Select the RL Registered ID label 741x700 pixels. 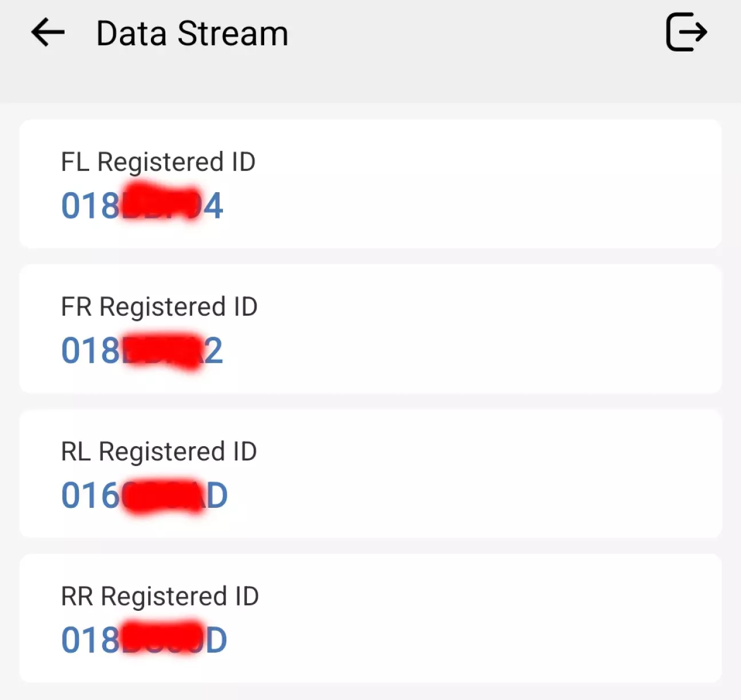pyautogui.click(x=158, y=451)
